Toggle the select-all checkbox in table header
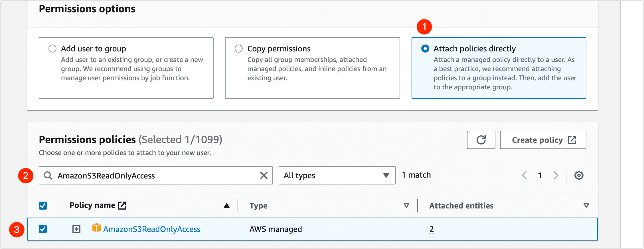The height and width of the screenshot is (249, 644). point(43,206)
